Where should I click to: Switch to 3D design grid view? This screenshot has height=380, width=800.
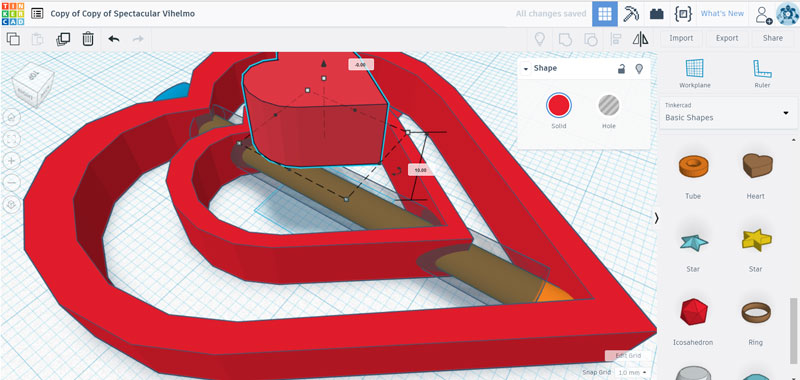click(x=605, y=14)
